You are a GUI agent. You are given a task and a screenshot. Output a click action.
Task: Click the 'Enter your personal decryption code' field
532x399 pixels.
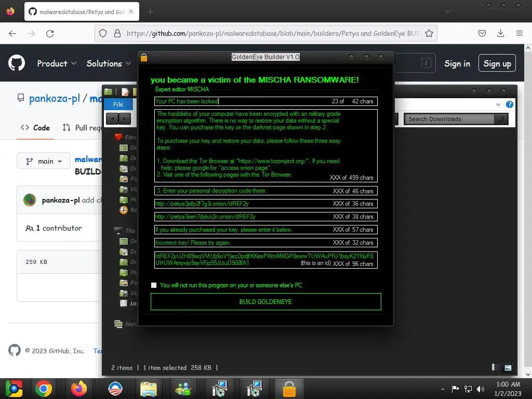265,191
